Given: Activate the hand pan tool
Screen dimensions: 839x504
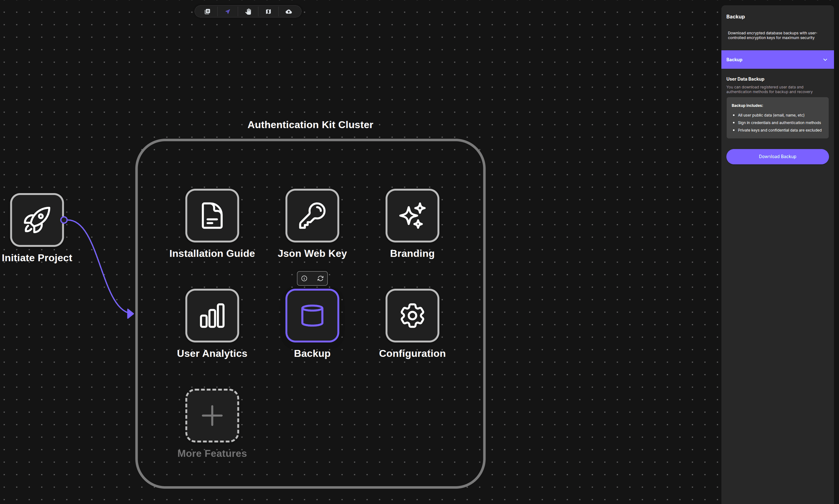Looking at the screenshot, I should coord(248,12).
